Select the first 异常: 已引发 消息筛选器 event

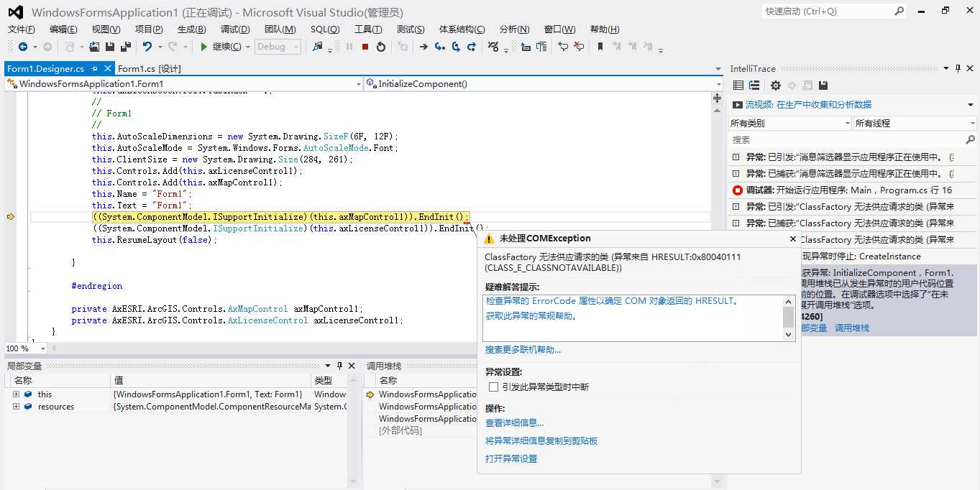852,157
